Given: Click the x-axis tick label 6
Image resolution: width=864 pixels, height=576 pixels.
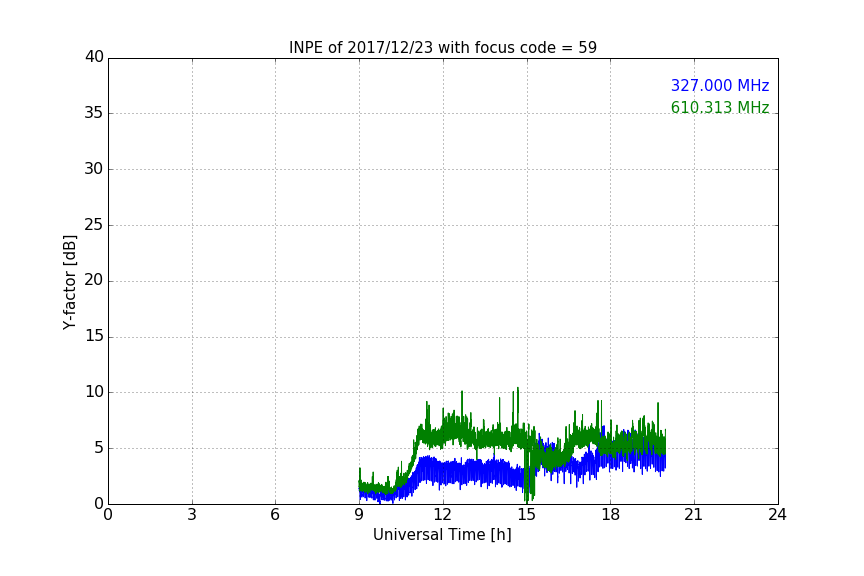Looking at the screenshot, I should click(x=275, y=515).
